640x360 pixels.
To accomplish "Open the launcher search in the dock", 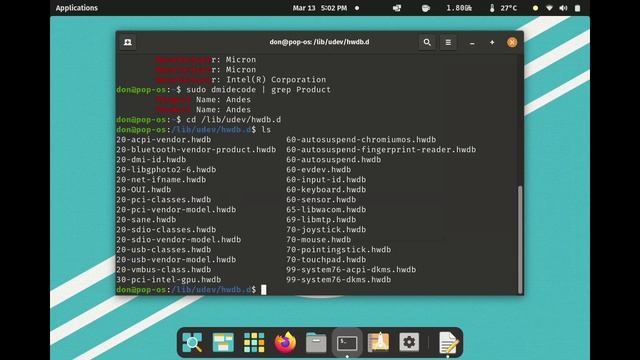I will pos(192,342).
